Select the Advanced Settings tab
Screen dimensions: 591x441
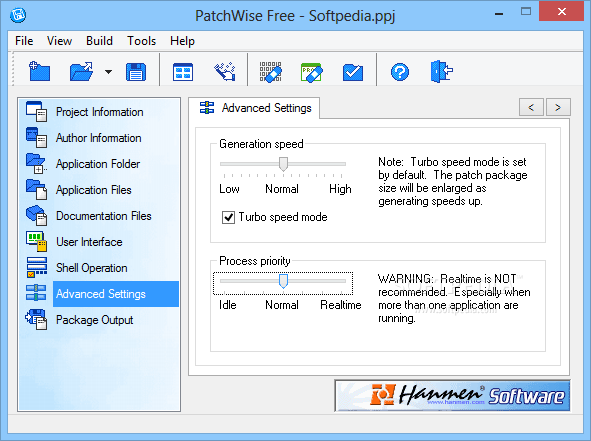(254, 108)
